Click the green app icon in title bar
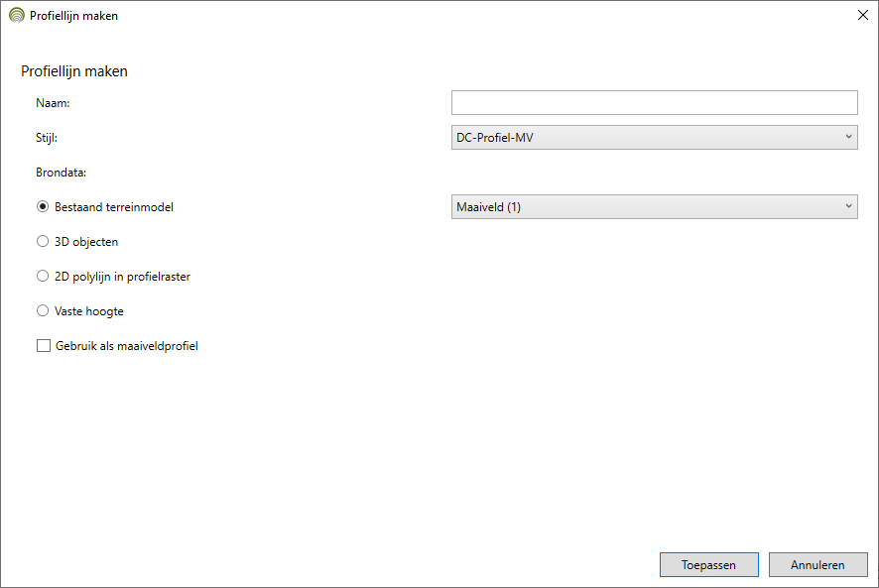This screenshot has height=588, width=879. tap(17, 15)
